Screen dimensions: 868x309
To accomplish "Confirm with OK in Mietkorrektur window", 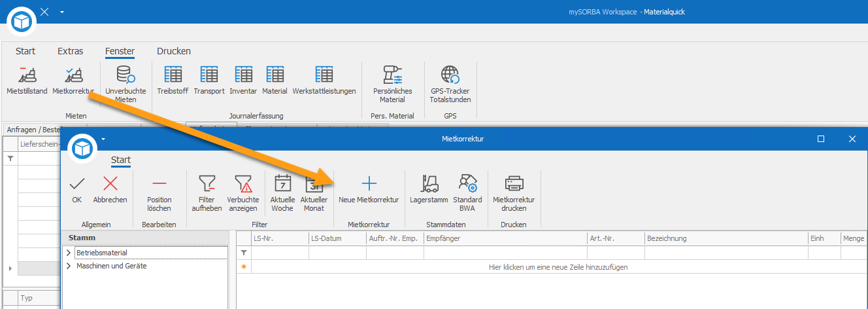I will (77, 189).
